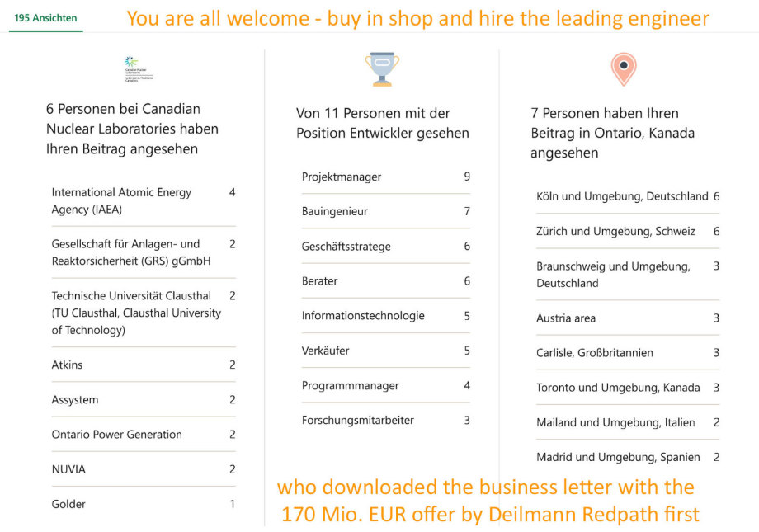Click the trophy icon above job positions
The height and width of the screenshot is (532, 759).
(x=382, y=69)
